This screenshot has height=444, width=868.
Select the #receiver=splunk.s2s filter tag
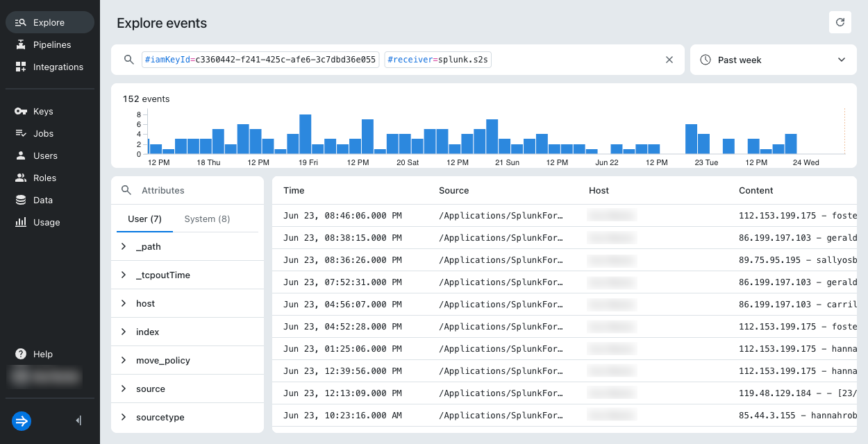coord(437,60)
